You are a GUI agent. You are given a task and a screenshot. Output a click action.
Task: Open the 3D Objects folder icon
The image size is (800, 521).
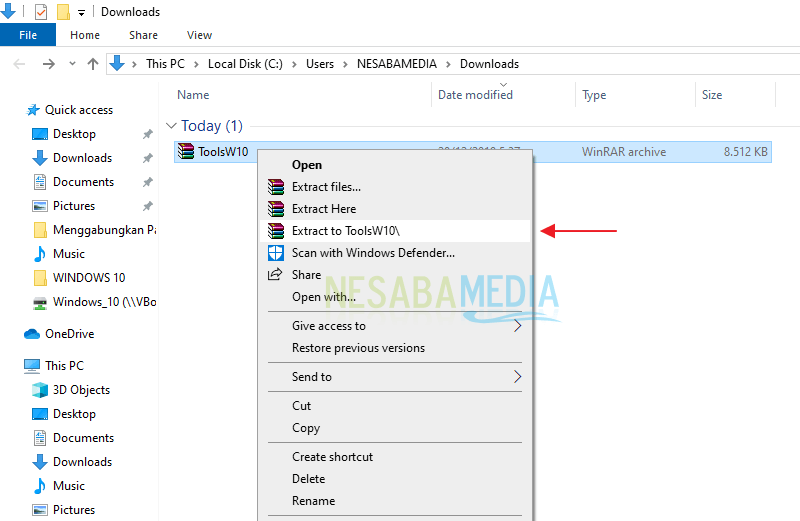pos(40,390)
